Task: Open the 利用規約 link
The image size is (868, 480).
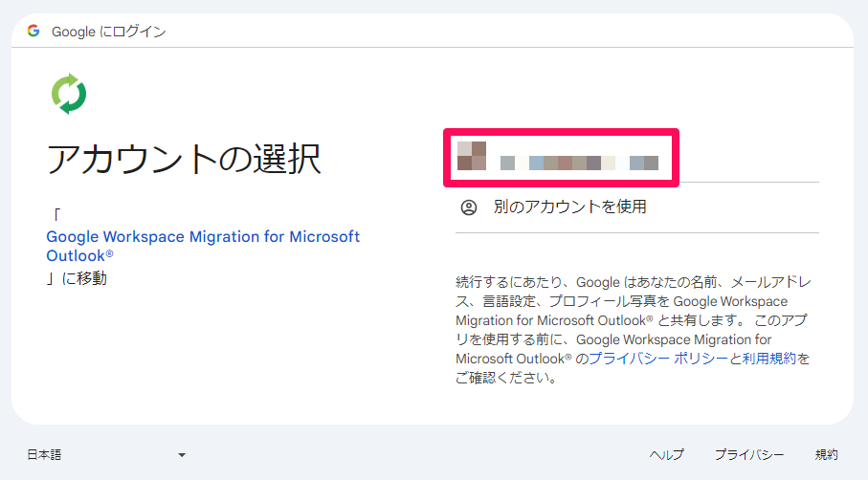Action: tap(768, 359)
